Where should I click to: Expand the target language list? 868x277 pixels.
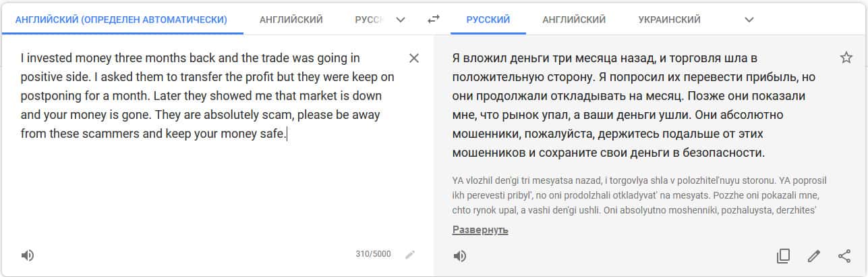click(749, 20)
